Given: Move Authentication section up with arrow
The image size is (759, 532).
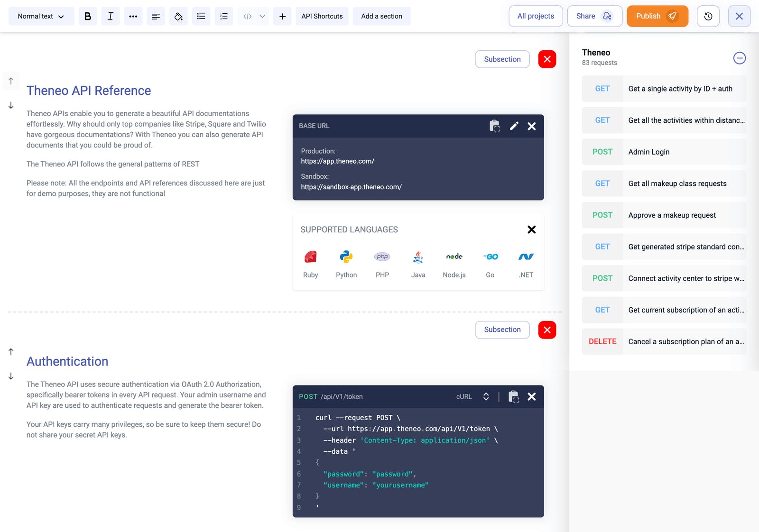Looking at the screenshot, I should click(x=11, y=352).
